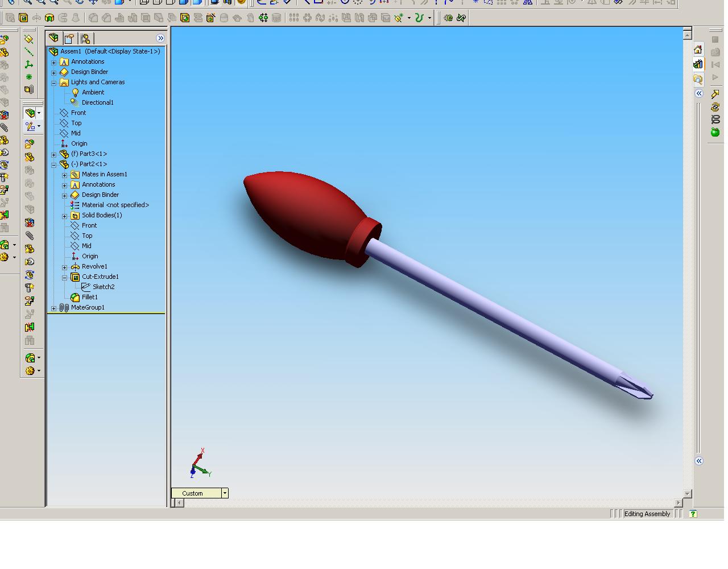Switch to the PropertyManager tab
This screenshot has height=569, width=728.
tap(69, 39)
